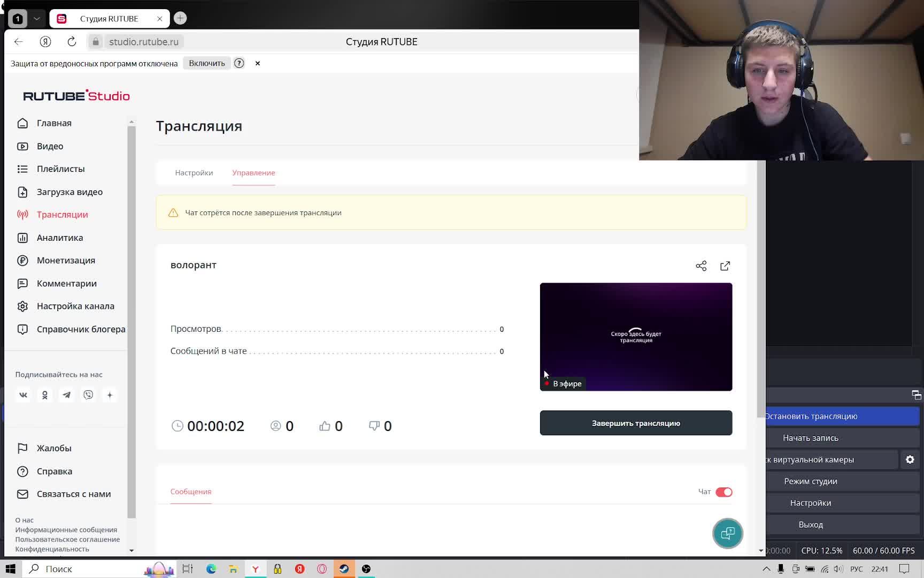Open Пользовательское соглашение link
The width and height of the screenshot is (924, 578).
(67, 539)
